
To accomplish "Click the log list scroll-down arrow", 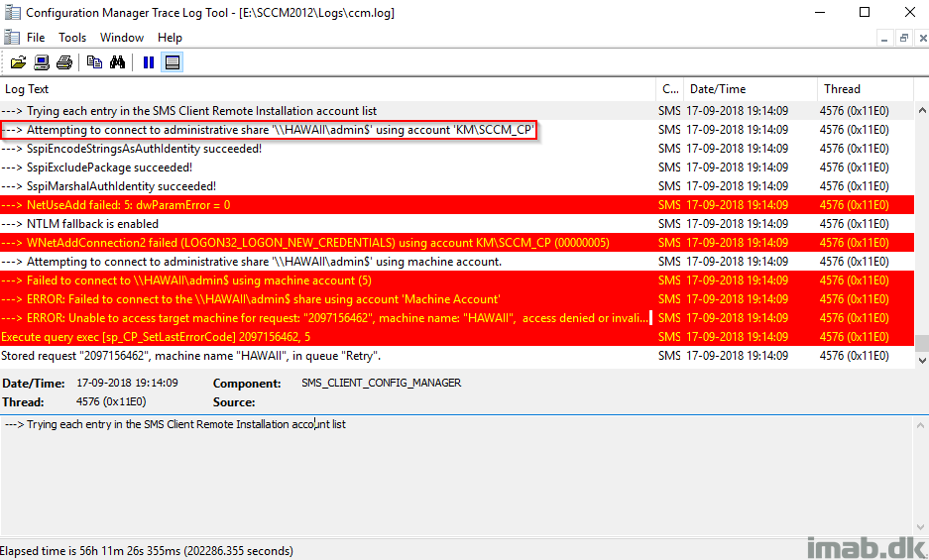I will point(921,362).
